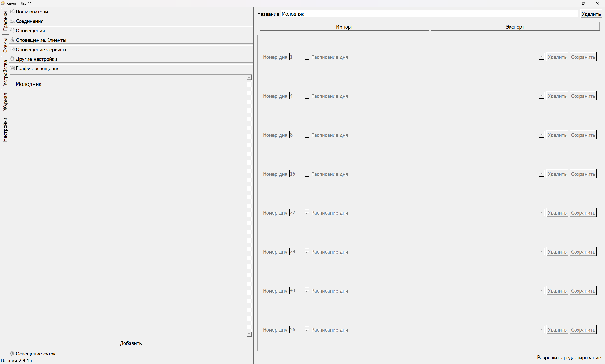Image resolution: width=605 pixels, height=364 pixels.
Task: Expand Расписание дня dropdown for day 15
Action: tap(447, 174)
